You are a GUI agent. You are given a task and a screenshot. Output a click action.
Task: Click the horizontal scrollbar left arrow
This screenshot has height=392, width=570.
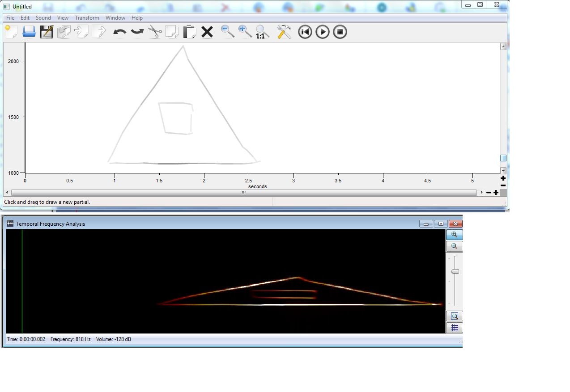coord(7,193)
